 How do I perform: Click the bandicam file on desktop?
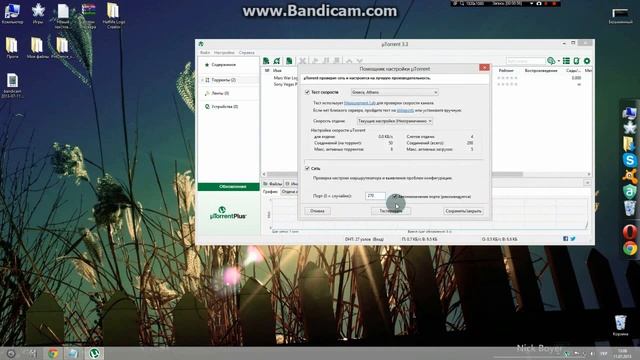12,85
